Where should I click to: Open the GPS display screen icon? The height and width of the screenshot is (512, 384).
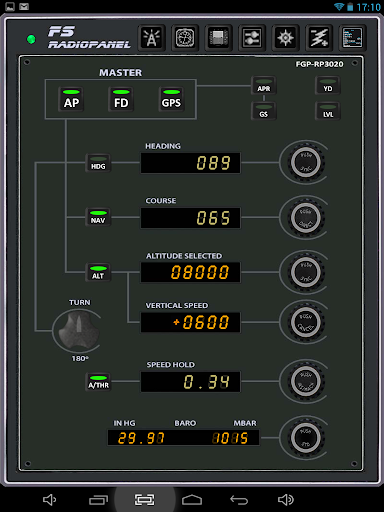tap(218, 38)
